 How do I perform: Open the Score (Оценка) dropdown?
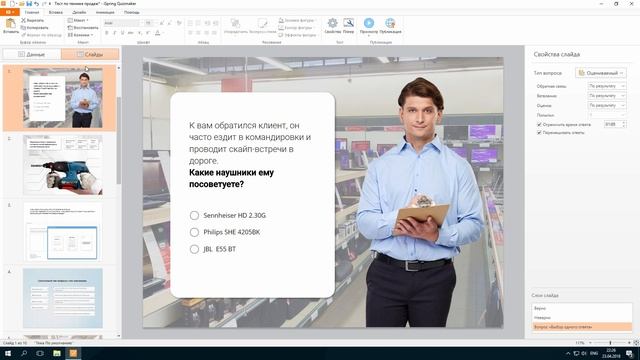coord(607,105)
